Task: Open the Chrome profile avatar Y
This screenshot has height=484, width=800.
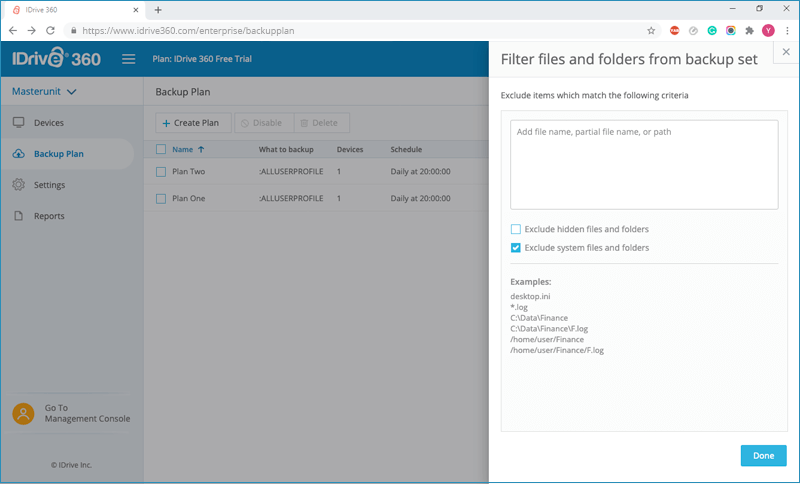Action: (x=768, y=31)
